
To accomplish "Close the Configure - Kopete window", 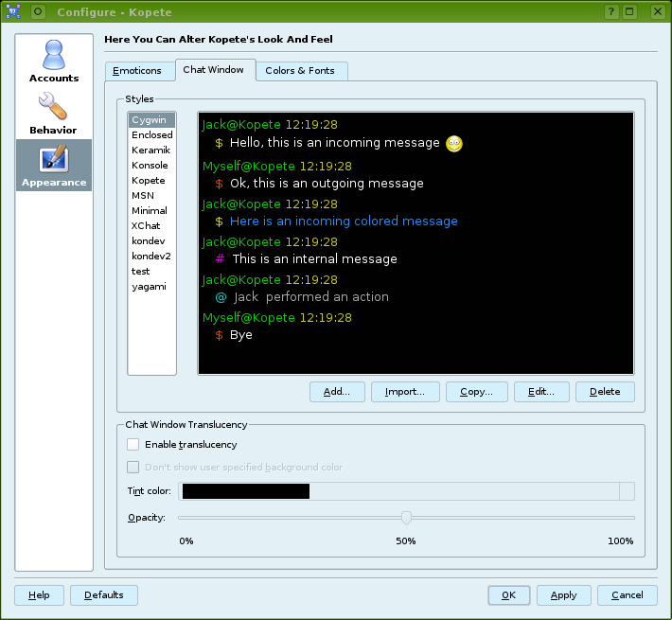I will click(658, 11).
